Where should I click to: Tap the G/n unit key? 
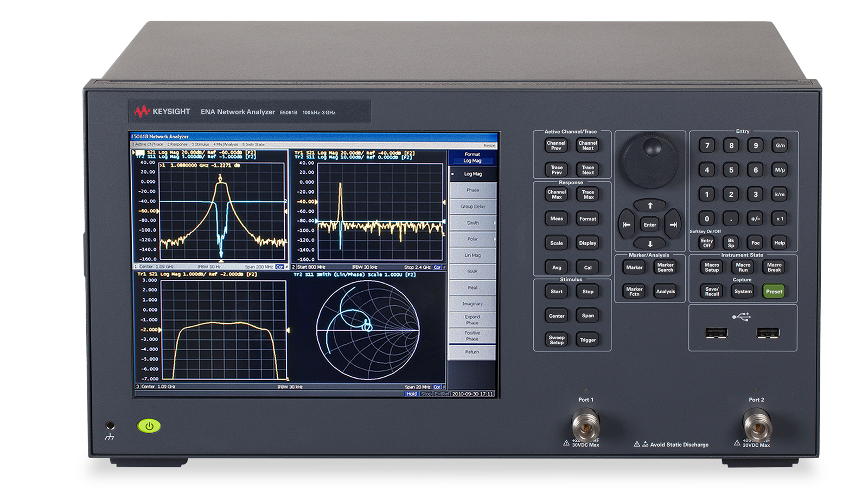point(780,145)
